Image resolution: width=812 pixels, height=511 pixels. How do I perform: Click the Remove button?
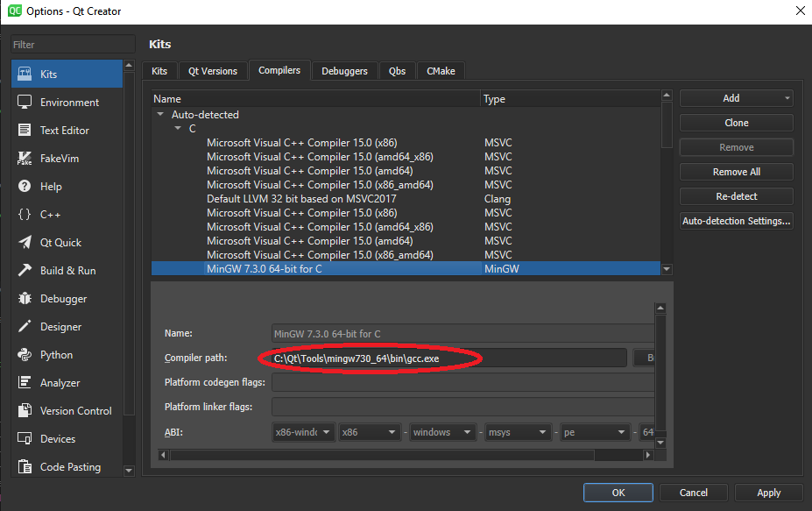point(737,147)
